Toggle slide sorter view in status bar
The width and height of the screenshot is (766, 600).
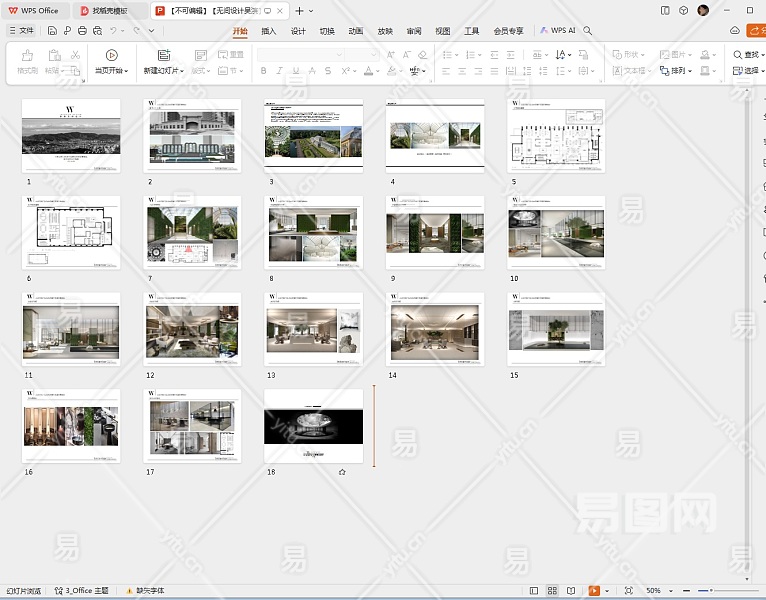click(554, 591)
